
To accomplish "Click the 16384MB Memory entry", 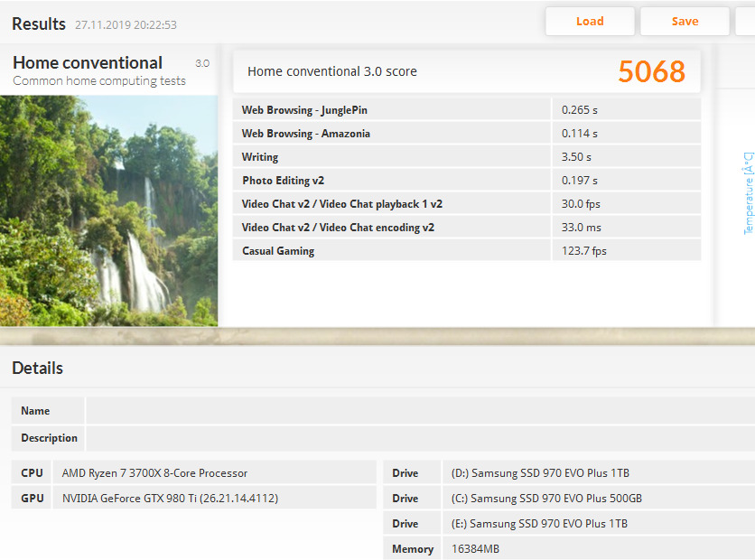I will [x=475, y=549].
